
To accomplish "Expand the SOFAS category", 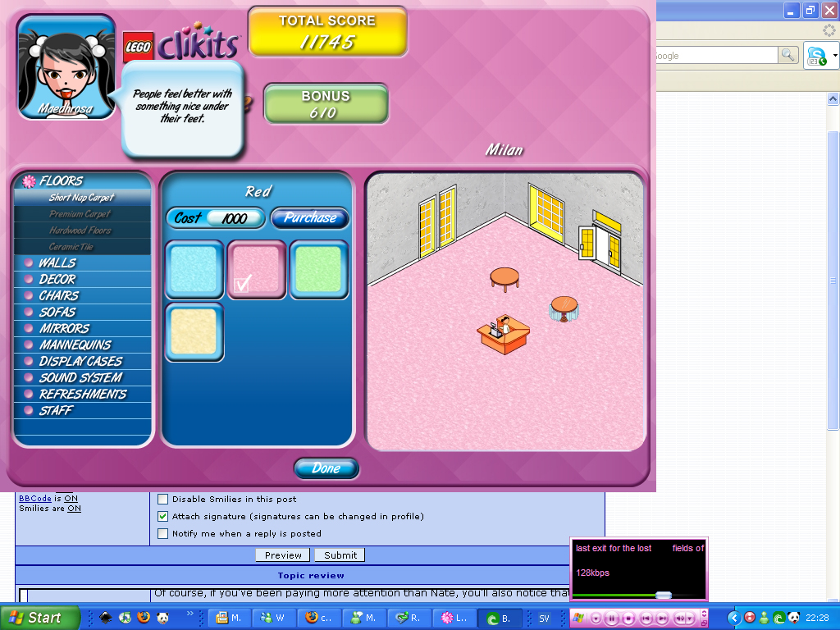I will (83, 313).
